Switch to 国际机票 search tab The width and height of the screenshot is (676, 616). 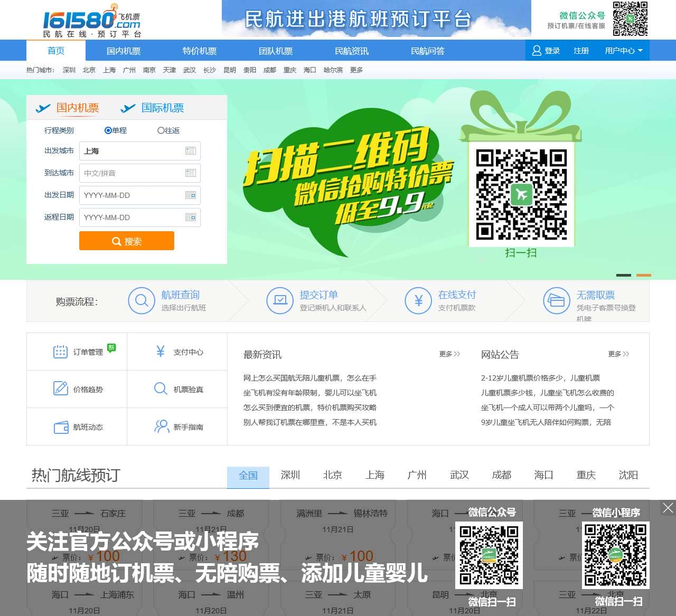pyautogui.click(x=163, y=108)
